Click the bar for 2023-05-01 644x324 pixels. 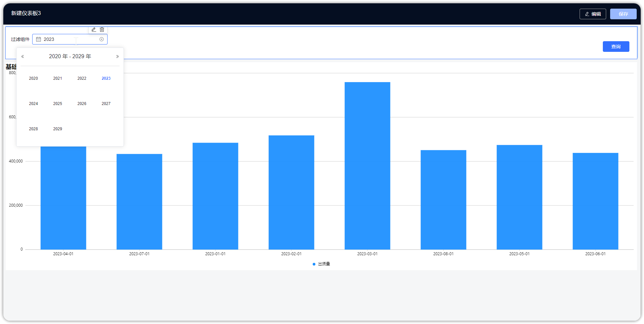pos(519,197)
